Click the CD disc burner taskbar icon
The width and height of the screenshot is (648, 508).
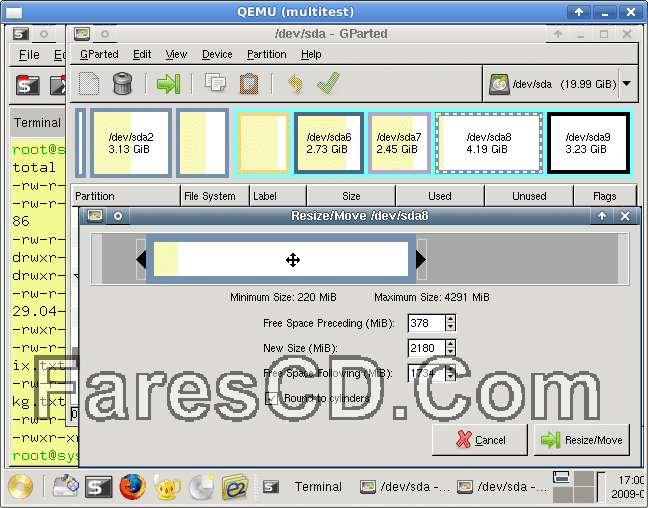coord(202,487)
